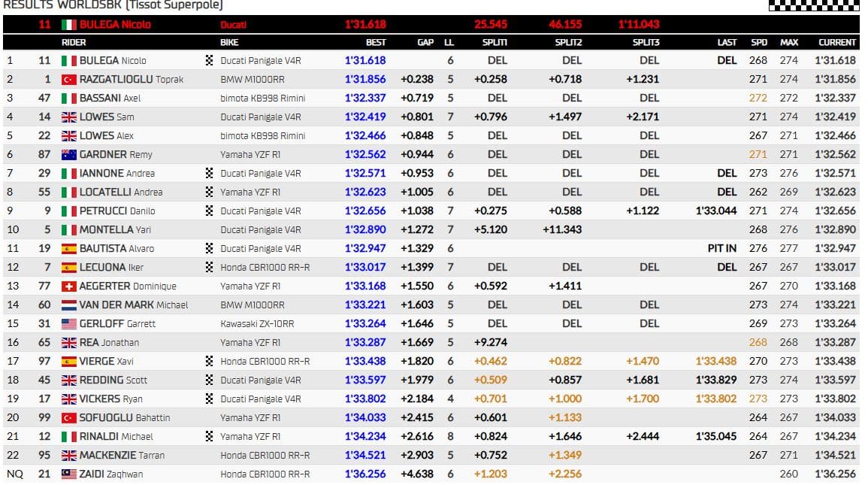This screenshot has height=485, width=868.
Task: Click the SPLIT3 column header
Action: tap(646, 42)
